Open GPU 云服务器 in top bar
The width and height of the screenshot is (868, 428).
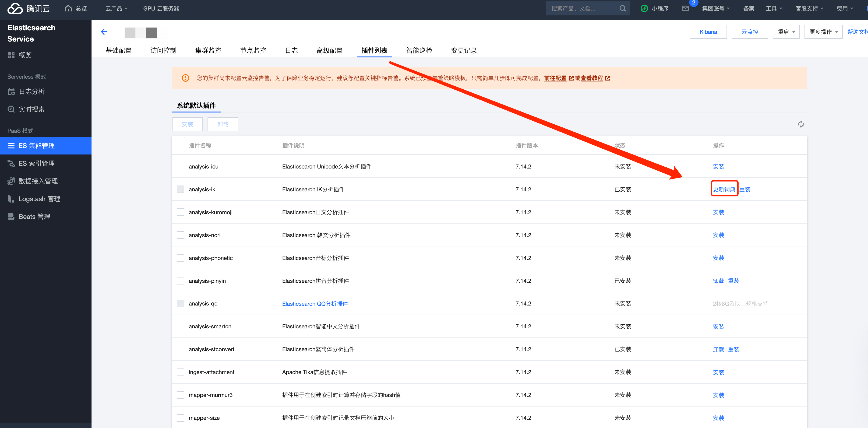161,8
